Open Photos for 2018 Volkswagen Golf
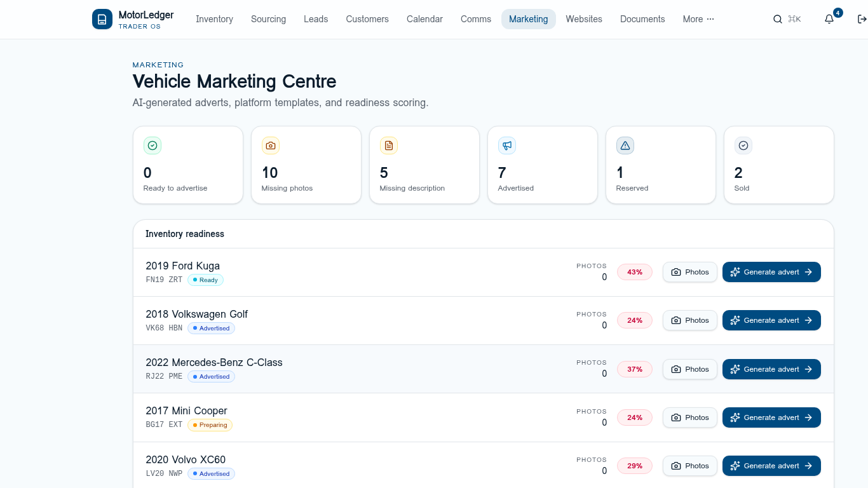 click(690, 320)
